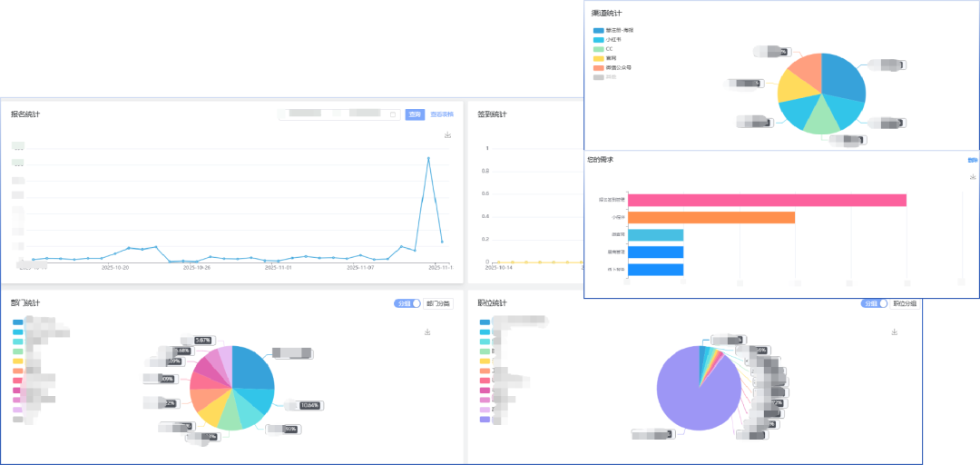Click download icon in 您的需求 panel

[x=973, y=177]
